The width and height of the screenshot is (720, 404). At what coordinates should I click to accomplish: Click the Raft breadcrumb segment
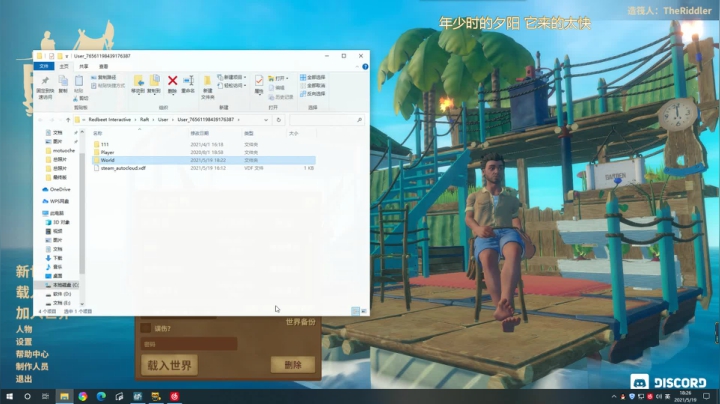pos(145,119)
